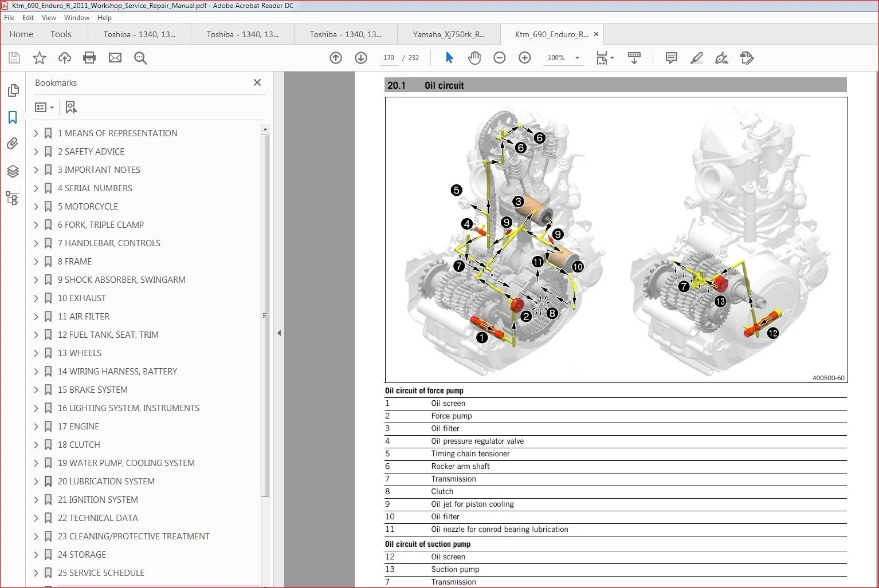Screen dimensions: 879x588
Task: Open the Attachments paperclip panel
Action: point(13,143)
